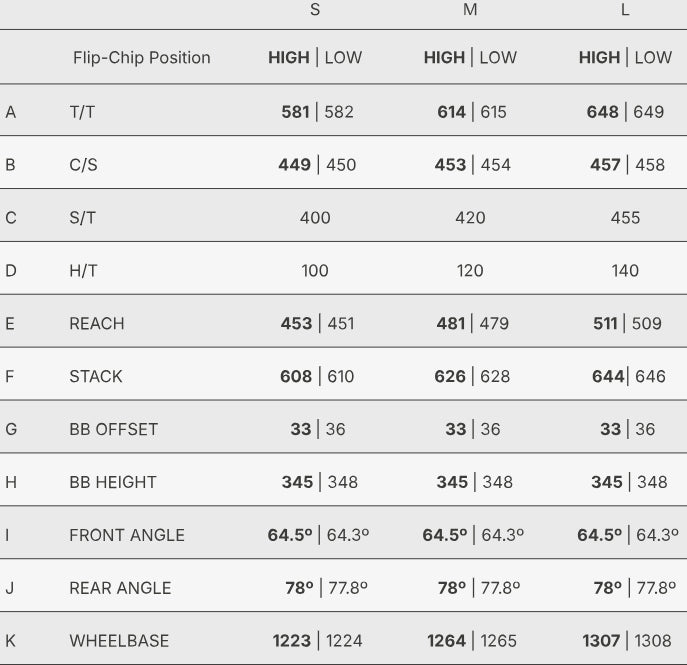Select the C/S row label
Viewport: 687px width, 665px height.
[83, 165]
